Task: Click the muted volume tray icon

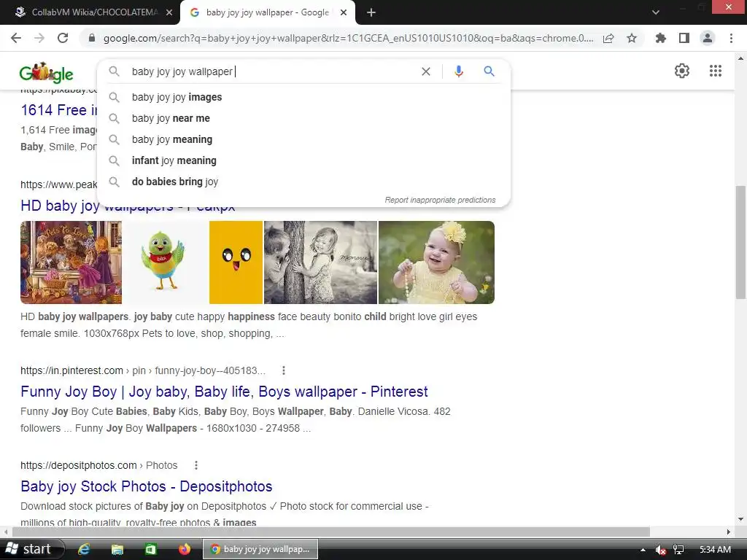Action: pyautogui.click(x=660, y=550)
